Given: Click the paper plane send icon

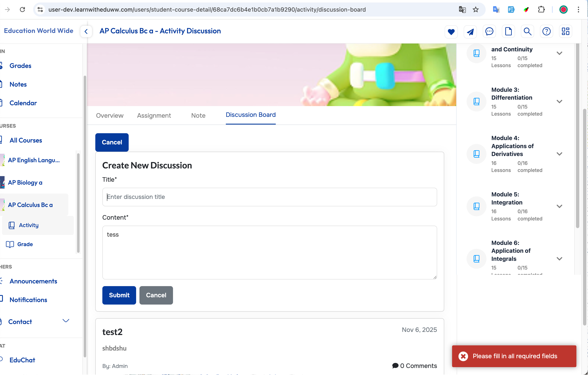Looking at the screenshot, I should 470,31.
